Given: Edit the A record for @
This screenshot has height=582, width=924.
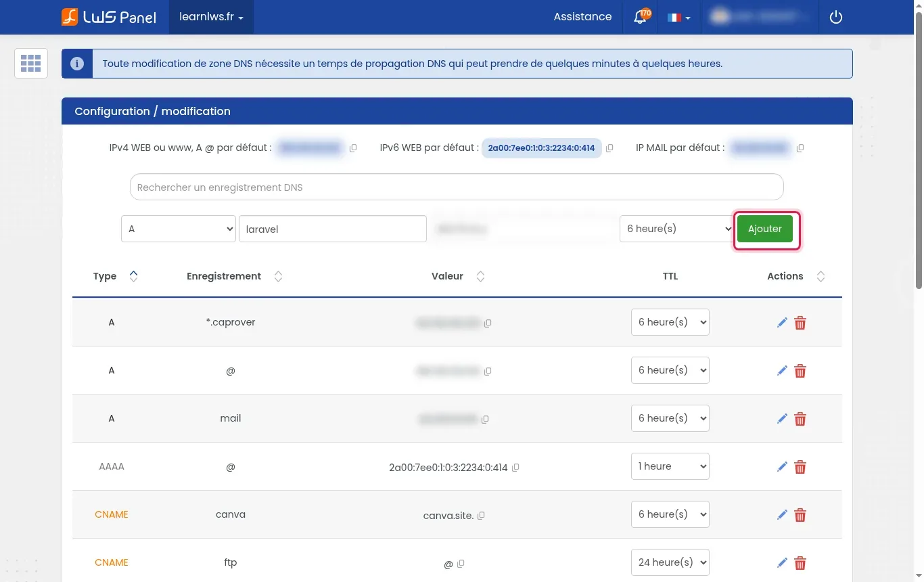Looking at the screenshot, I should pyautogui.click(x=782, y=371).
